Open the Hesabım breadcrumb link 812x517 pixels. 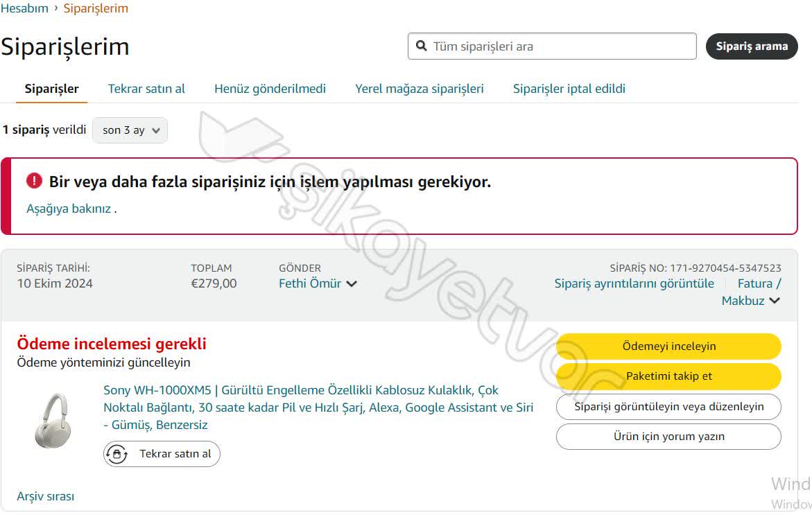[x=24, y=8]
